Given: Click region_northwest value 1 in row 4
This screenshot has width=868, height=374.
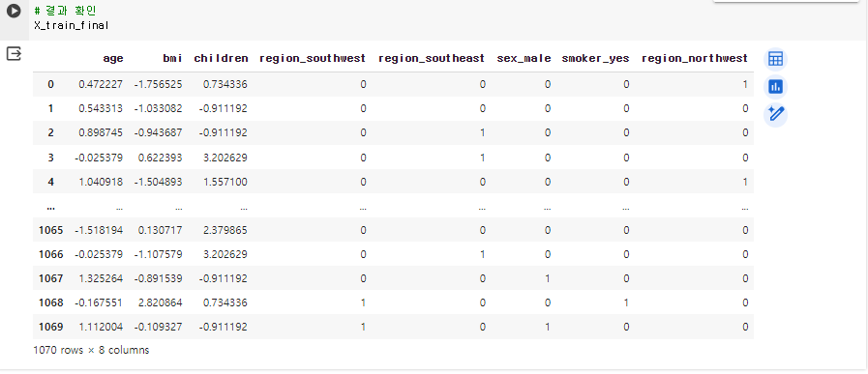Looking at the screenshot, I should tap(745, 182).
